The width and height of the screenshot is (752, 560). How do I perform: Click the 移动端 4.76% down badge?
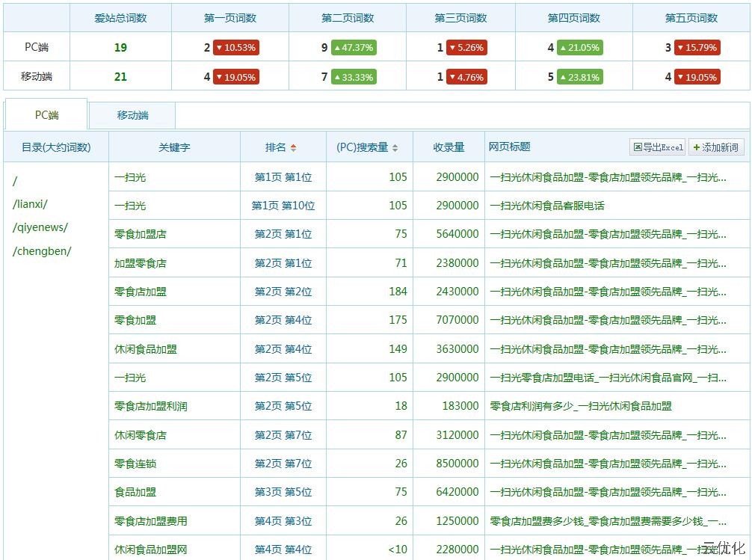(x=466, y=77)
